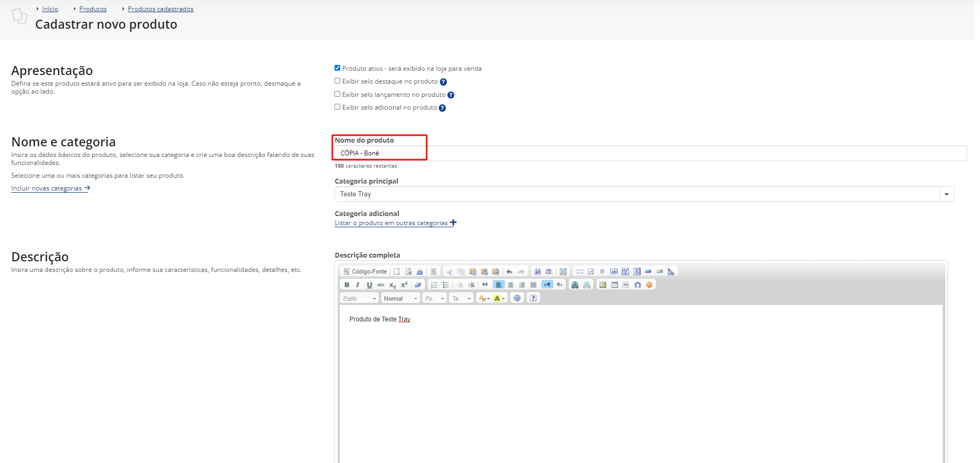Image resolution: width=980 pixels, height=463 pixels.
Task: Insert a text field form element
Action: [614, 271]
